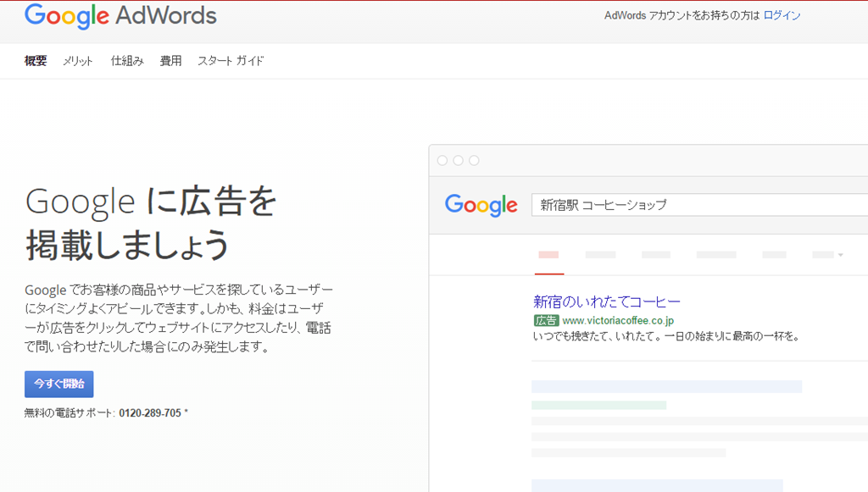The width and height of the screenshot is (868, 492).
Task: Click the www.victoriacoffee.co.jp ad URL
Action: 618,321
